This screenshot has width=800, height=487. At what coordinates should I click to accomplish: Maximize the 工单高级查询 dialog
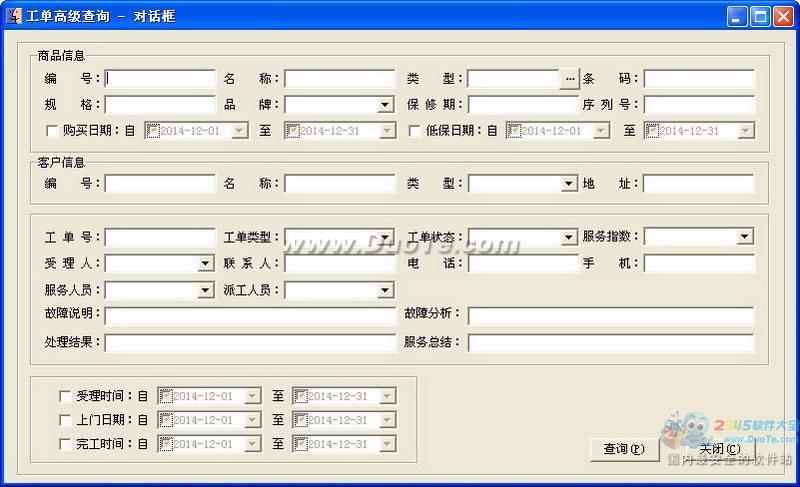click(760, 17)
